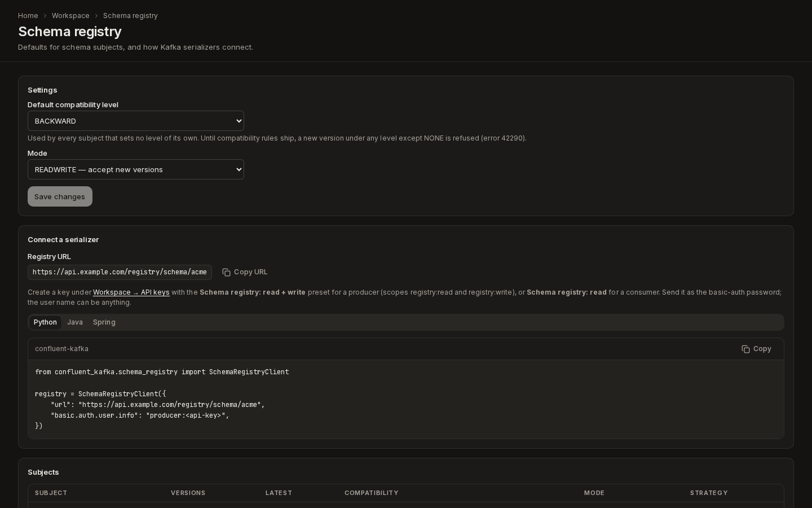
Task: Open the Default compatibility level dropdown
Action: (136, 121)
